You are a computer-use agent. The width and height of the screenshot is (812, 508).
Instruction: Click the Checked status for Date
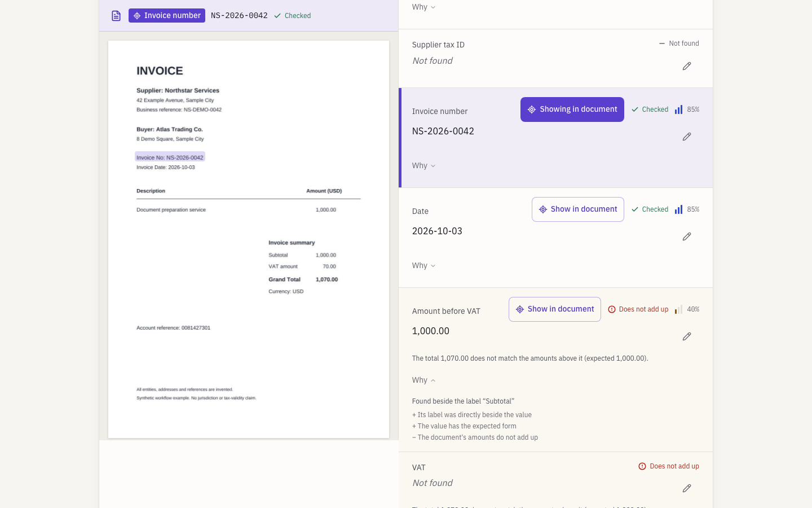(x=650, y=209)
